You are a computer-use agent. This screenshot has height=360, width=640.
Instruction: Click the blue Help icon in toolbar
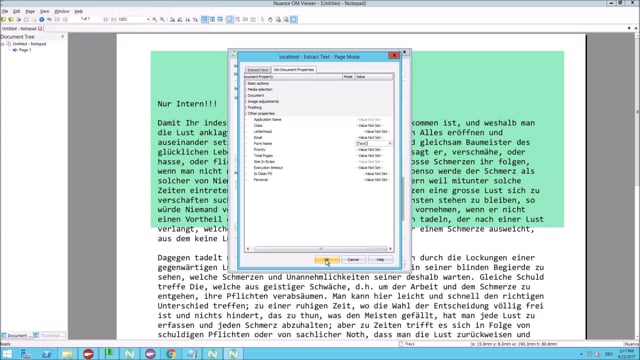42,20
